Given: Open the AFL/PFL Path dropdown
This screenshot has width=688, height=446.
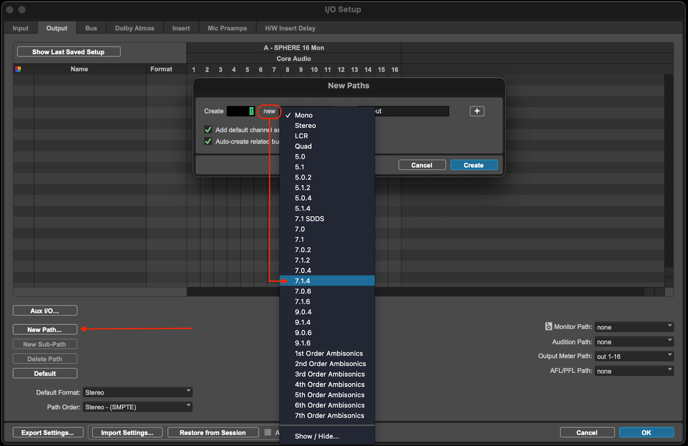Looking at the screenshot, I should click(x=634, y=371).
